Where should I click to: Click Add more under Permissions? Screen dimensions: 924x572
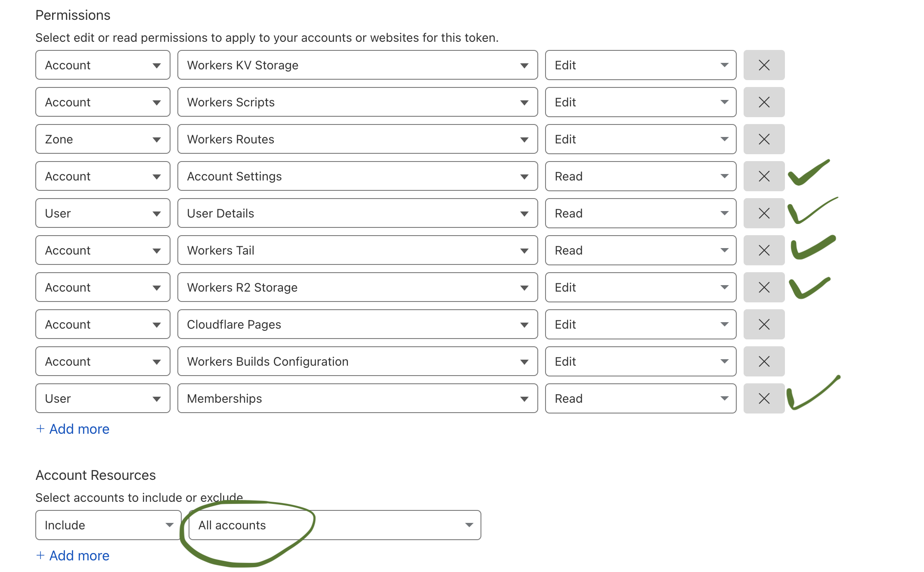coord(73,429)
